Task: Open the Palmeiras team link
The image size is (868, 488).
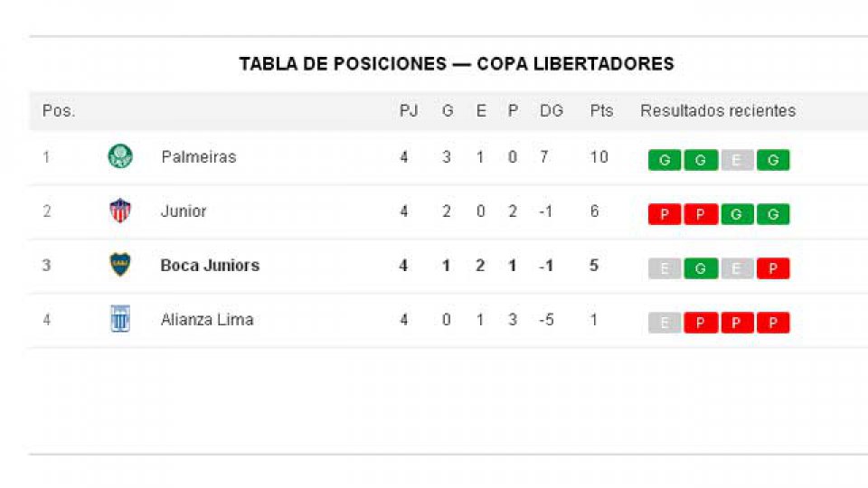Action: (198, 157)
